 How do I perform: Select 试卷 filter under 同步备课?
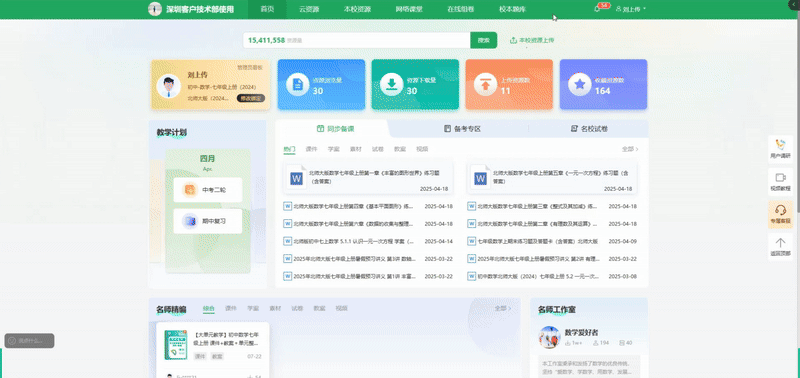(378, 149)
